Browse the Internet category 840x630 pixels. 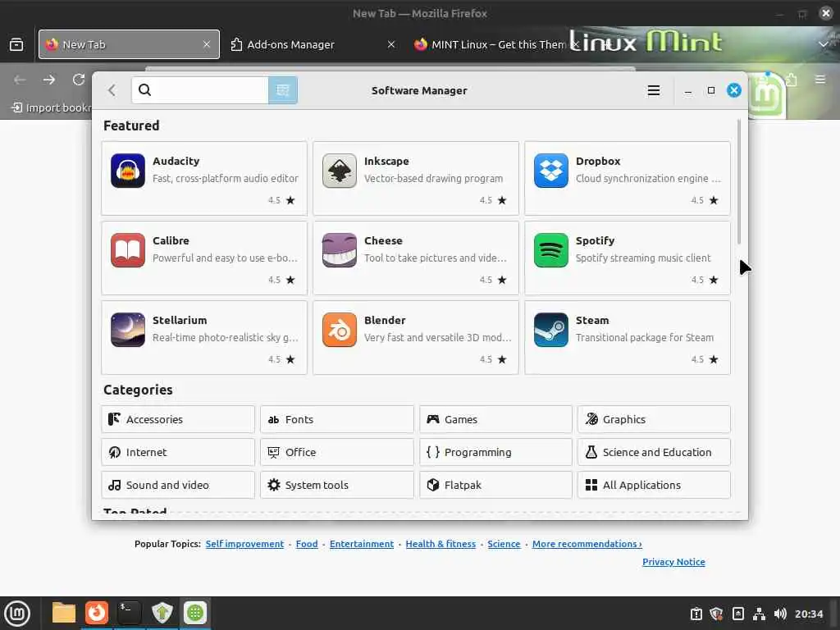(x=178, y=452)
